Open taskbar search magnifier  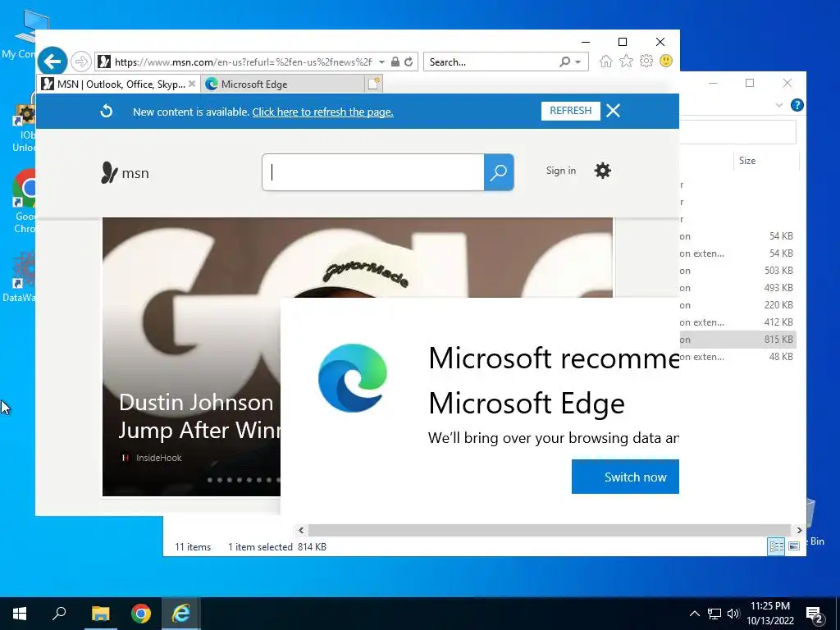click(x=59, y=614)
